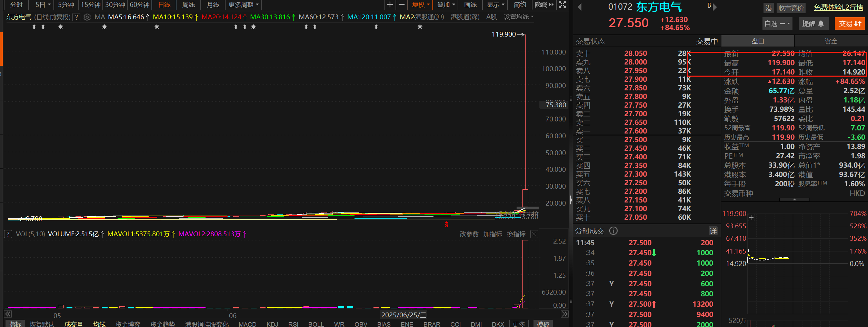Enter fullscreen chart mode
The width and height of the screenshot is (868, 327).
562,5
